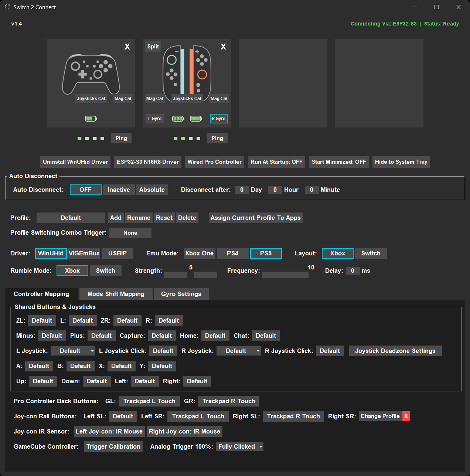Screen dimensions: 470x476
Task: Open the Profile Default selector
Action: [x=71, y=218]
